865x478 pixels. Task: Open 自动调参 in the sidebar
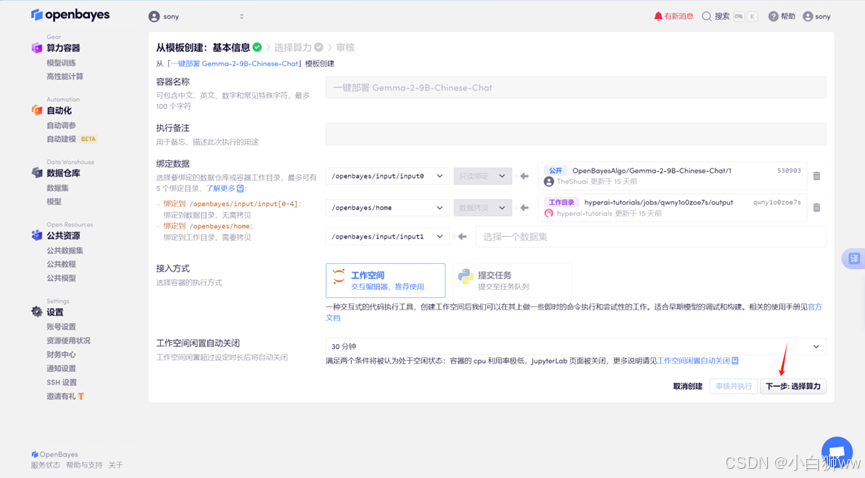tap(61, 125)
